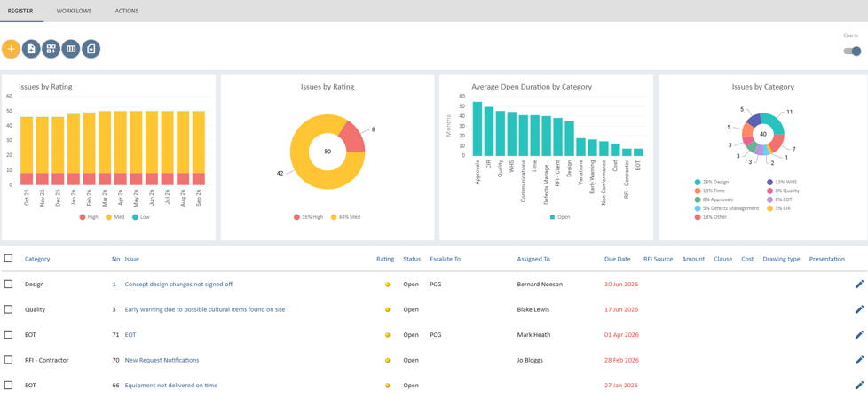Toggle the Open legend in duration chart

[560, 217]
